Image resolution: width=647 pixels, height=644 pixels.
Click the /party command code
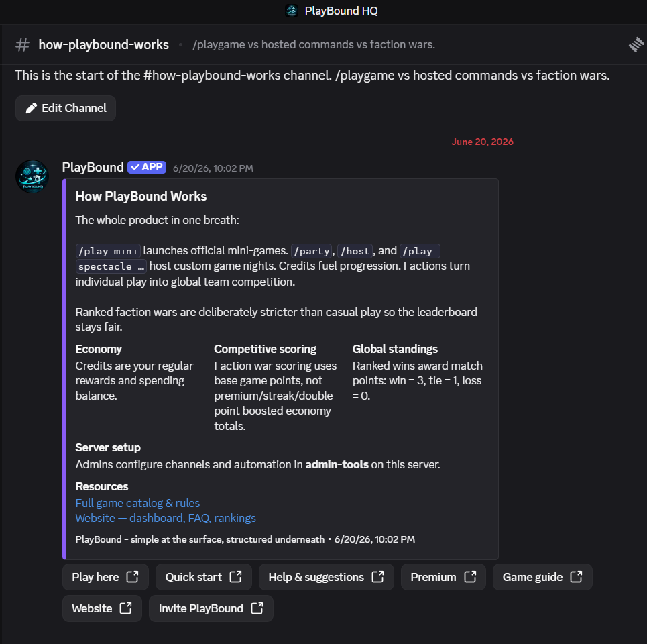coord(312,251)
